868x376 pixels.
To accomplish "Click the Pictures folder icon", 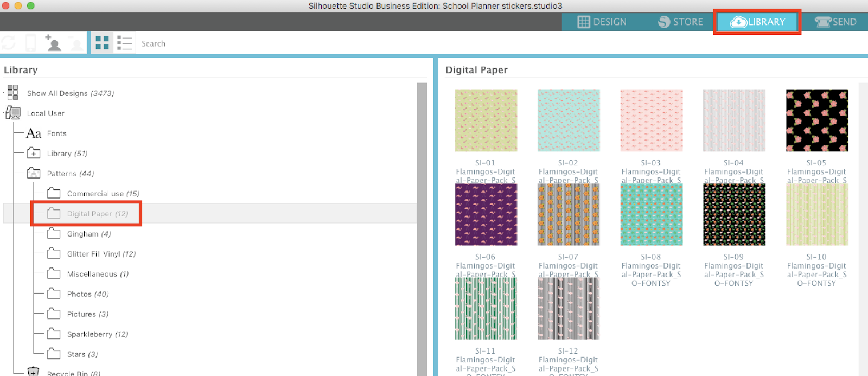I will 54,313.
